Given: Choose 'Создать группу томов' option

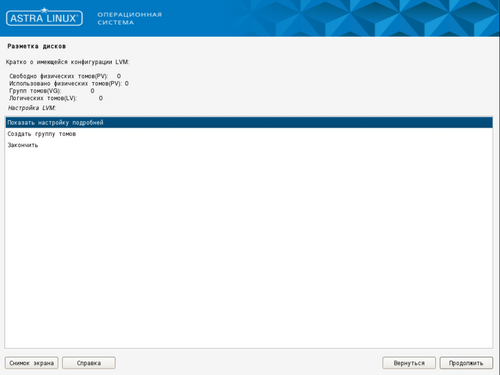Looking at the screenshot, I should pyautogui.click(x=249, y=134).
